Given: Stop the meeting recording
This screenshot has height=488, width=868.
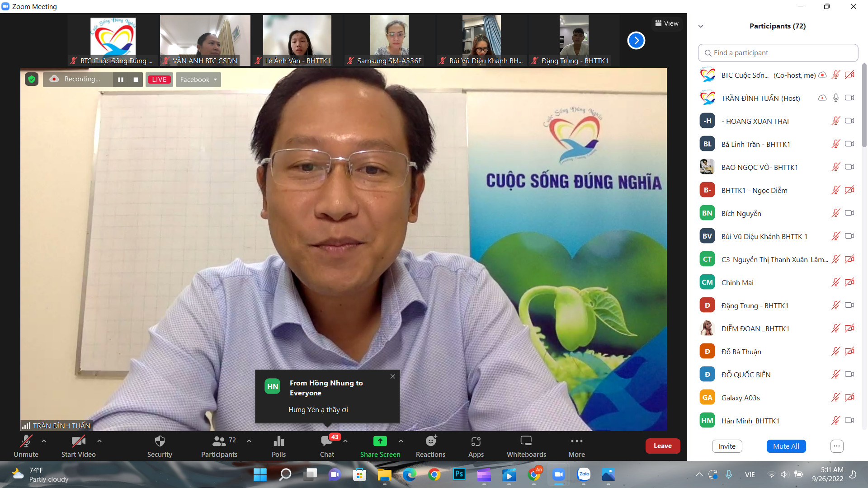Looking at the screenshot, I should pos(136,80).
